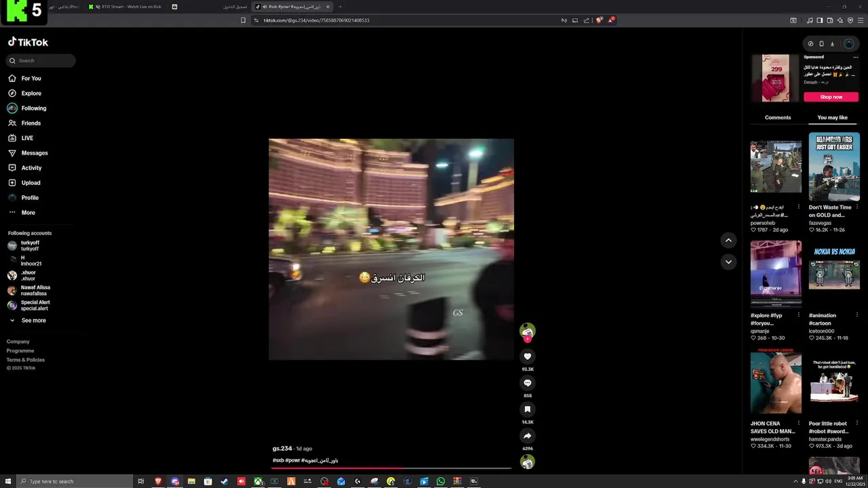This screenshot has height=488, width=868.
Task: Open Steam from the taskbar
Action: [x=224, y=481]
